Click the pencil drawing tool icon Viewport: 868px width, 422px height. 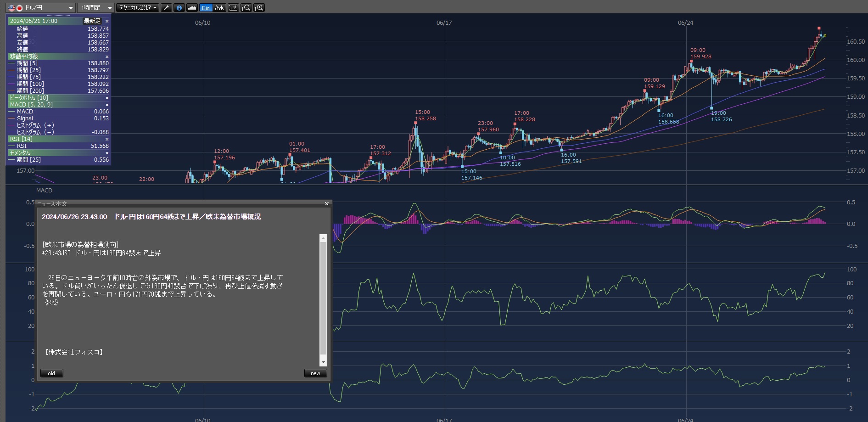[167, 8]
